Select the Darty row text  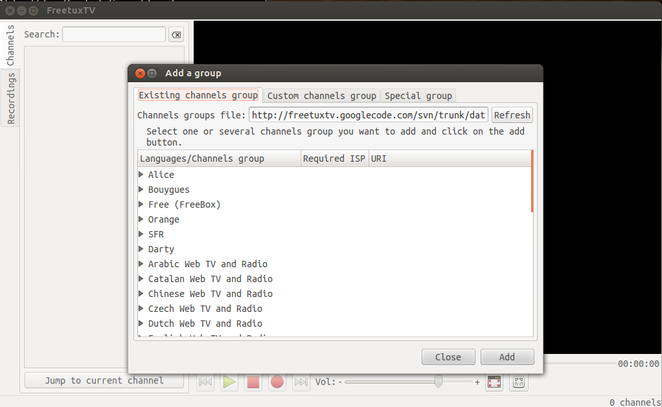(161, 249)
